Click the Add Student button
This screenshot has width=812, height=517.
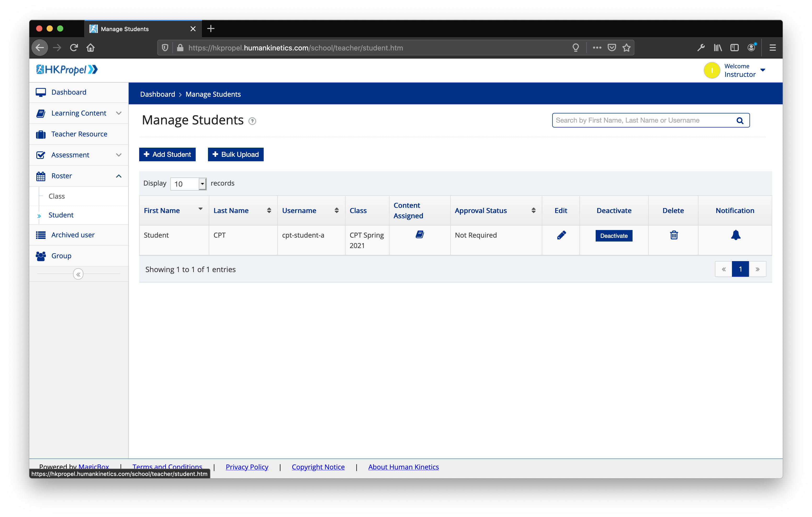coord(167,154)
